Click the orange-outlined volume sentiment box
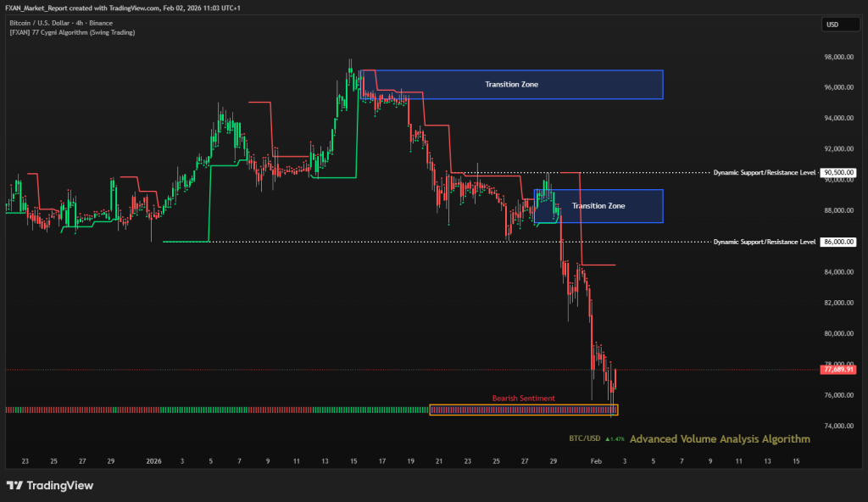This screenshot has height=502, width=868. click(x=524, y=410)
